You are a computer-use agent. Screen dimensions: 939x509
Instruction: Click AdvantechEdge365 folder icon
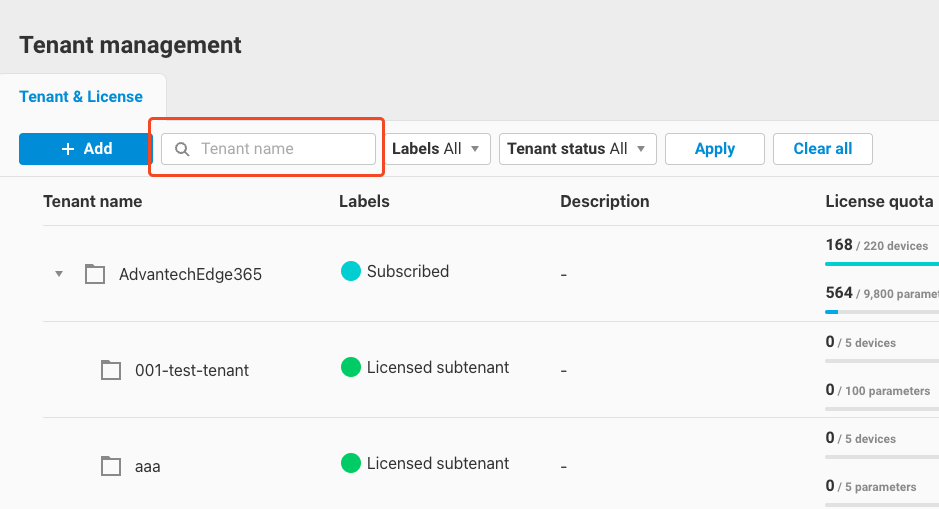pyautogui.click(x=95, y=274)
